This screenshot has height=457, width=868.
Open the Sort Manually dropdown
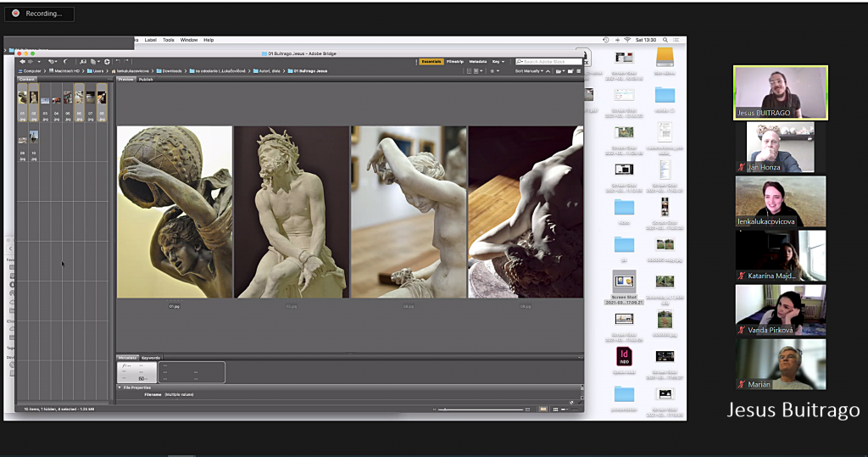tap(529, 71)
